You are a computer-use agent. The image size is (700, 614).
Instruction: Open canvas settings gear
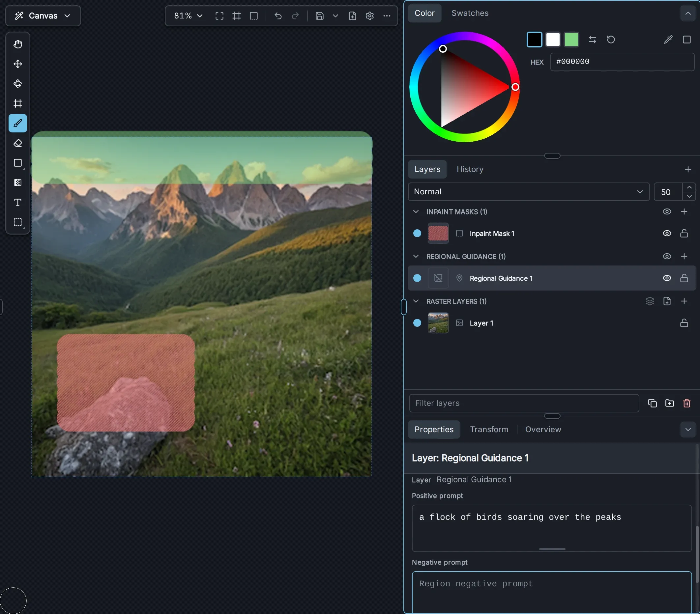(x=369, y=16)
